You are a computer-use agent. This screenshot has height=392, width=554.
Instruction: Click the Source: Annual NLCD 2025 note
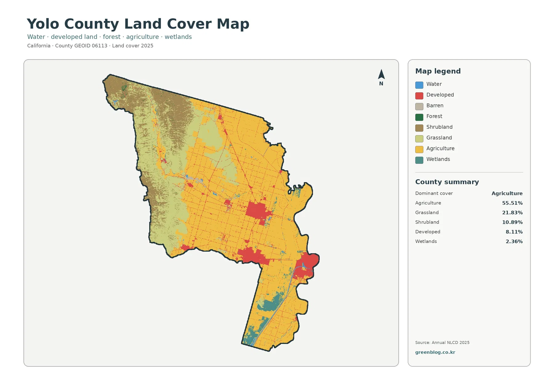(x=442, y=342)
